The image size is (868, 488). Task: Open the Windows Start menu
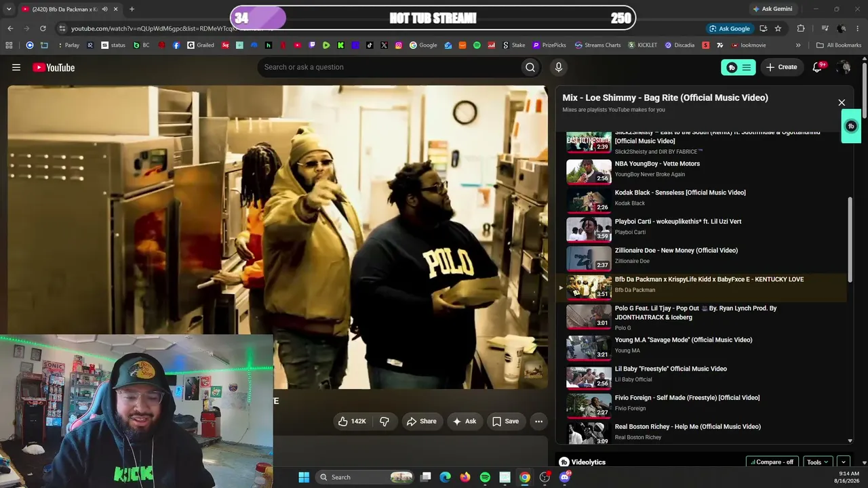[x=304, y=477]
